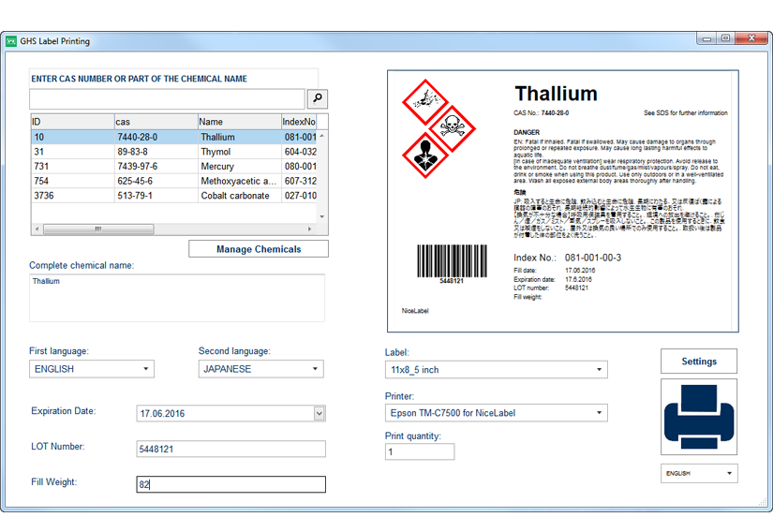
Task: Open the Second language JAPANESE dropdown
Action: [260, 369]
